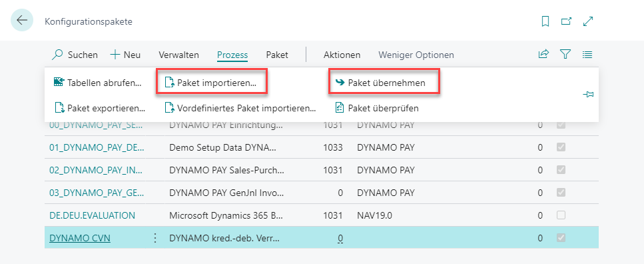Open package 02_DYNAMO_PAY_IN link

coord(96,170)
